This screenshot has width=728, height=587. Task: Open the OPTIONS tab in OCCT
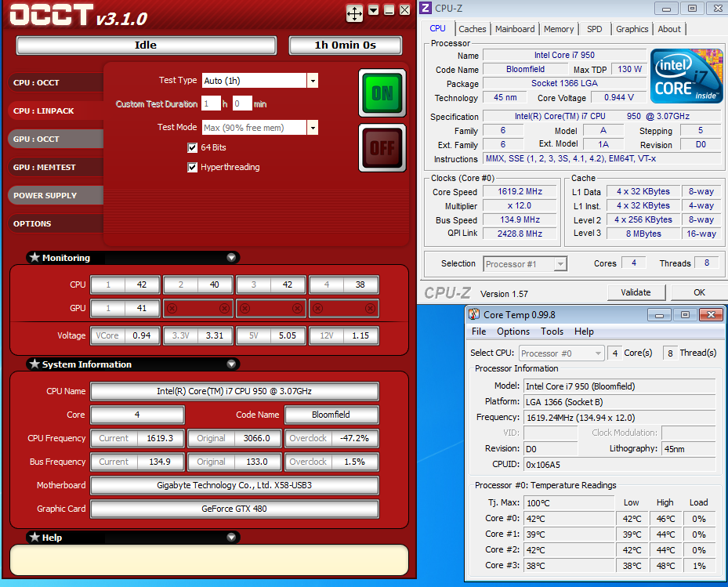56,224
